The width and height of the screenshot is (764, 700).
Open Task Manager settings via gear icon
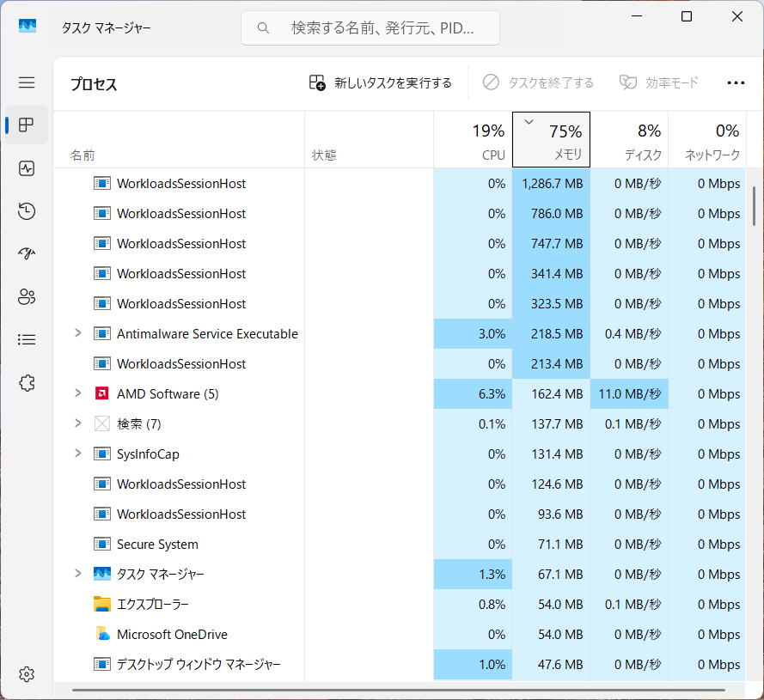pyautogui.click(x=26, y=674)
